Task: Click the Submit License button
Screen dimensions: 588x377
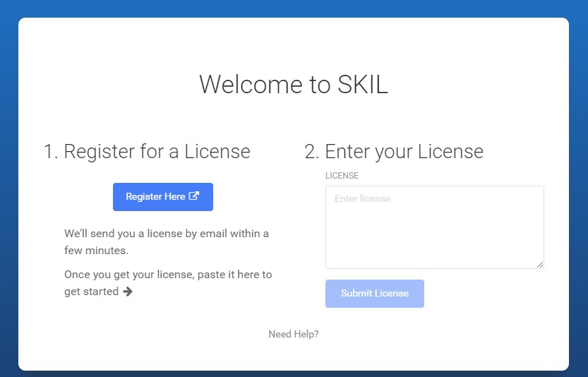Action: point(375,294)
